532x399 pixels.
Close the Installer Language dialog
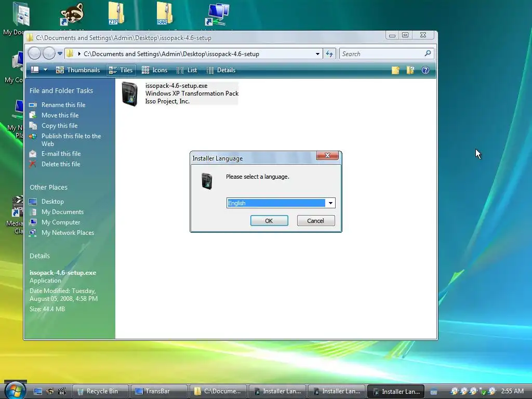point(327,155)
